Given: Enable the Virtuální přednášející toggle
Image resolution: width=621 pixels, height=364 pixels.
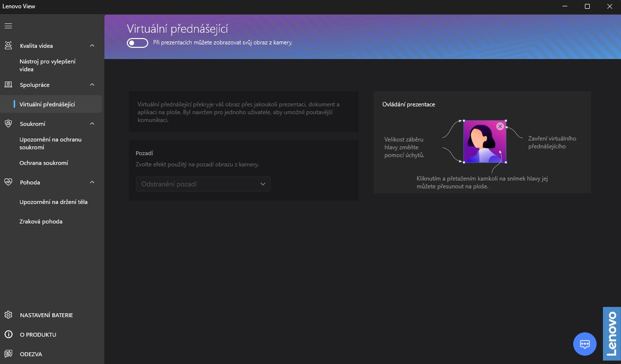Looking at the screenshot, I should (x=137, y=43).
